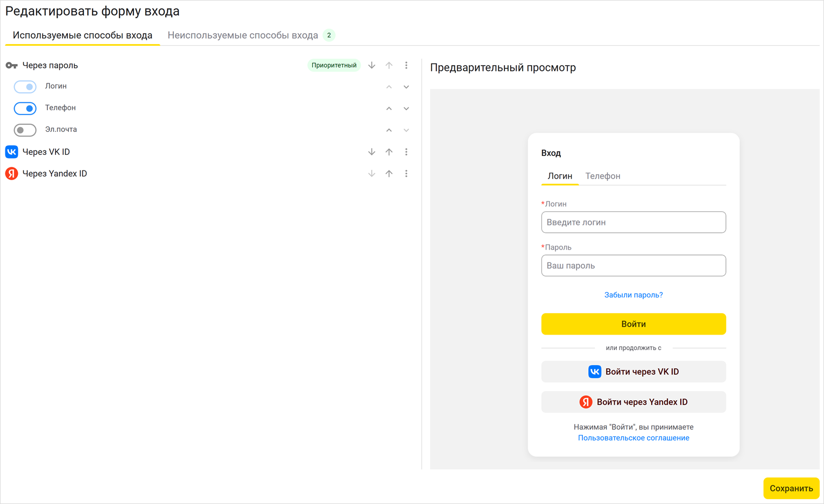Click the unused methods count badge 2

point(329,35)
